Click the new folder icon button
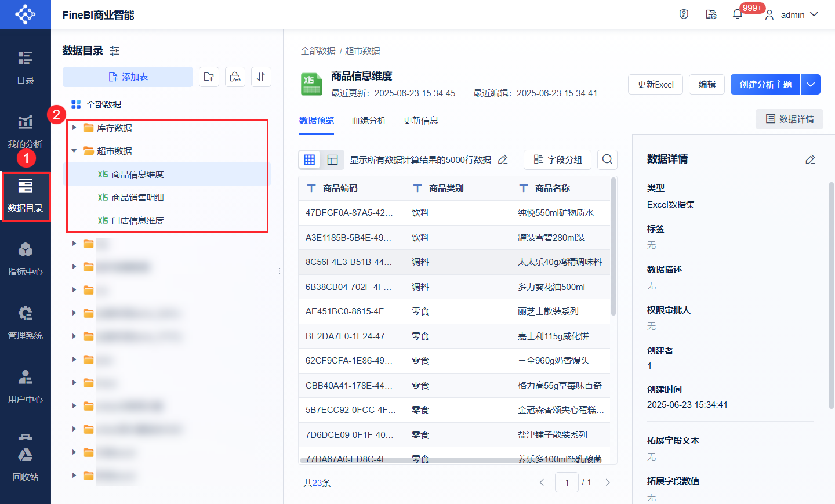835x504 pixels. tap(209, 77)
